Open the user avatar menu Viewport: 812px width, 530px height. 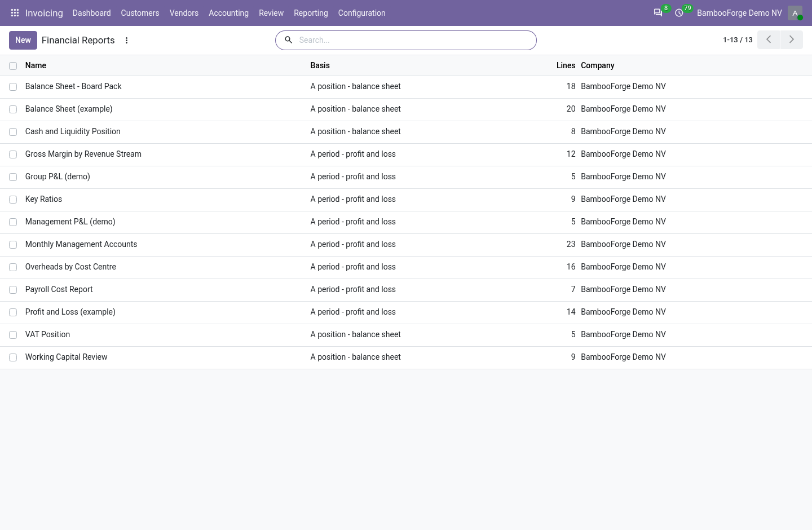(795, 13)
